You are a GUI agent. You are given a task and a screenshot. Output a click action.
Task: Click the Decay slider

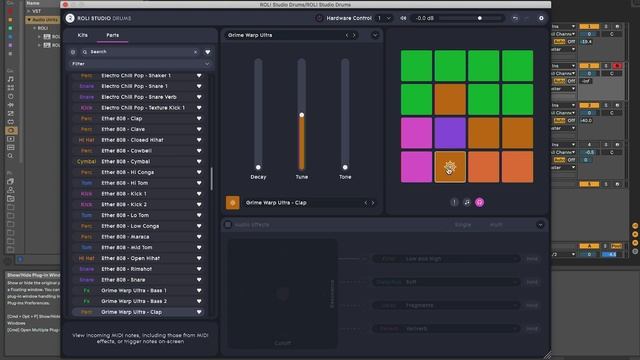pos(258,113)
